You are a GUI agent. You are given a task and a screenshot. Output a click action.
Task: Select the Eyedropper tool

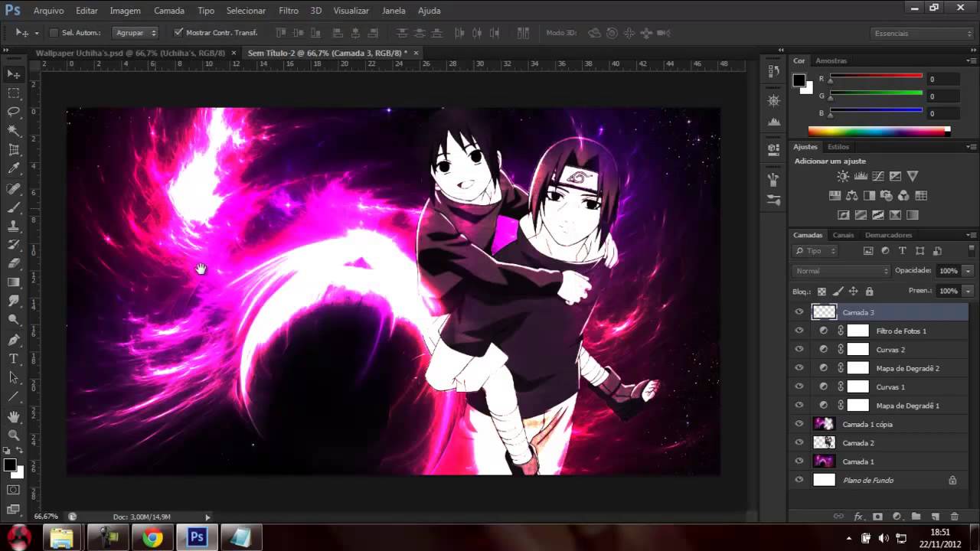14,169
